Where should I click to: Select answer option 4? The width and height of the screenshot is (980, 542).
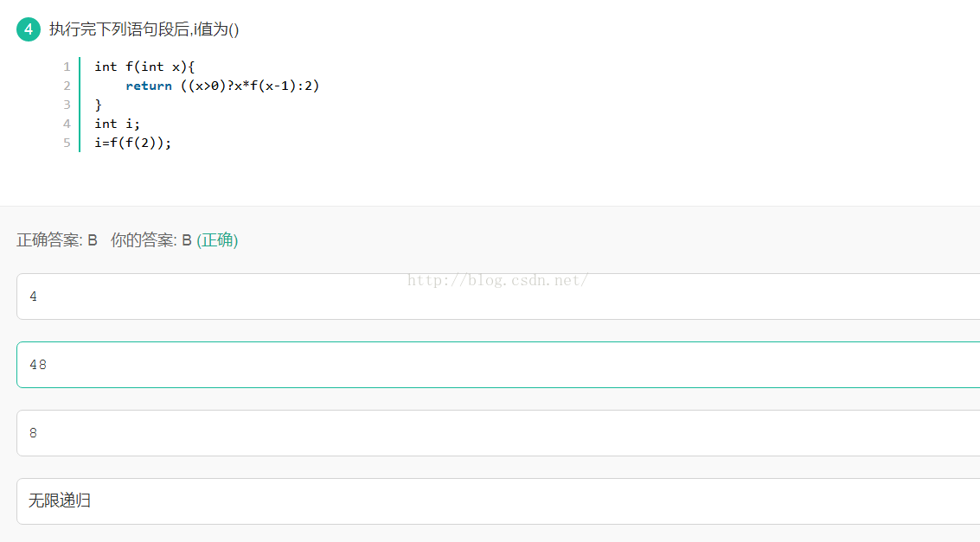(497, 297)
